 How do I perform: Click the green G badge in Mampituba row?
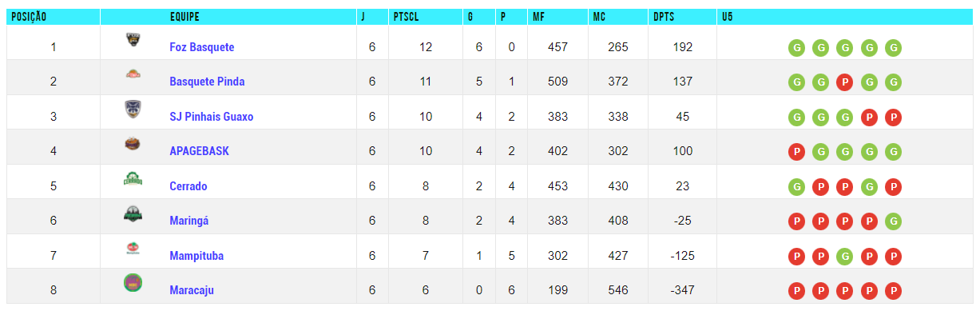[844, 256]
